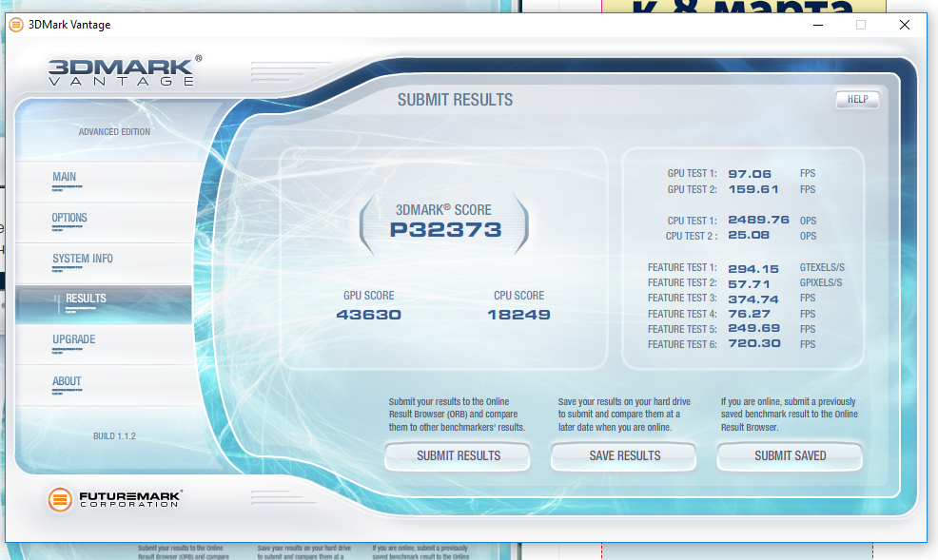Viewport: 938px width, 560px height.
Task: Click Feature Test 4 value 76.27
Action: point(749,314)
